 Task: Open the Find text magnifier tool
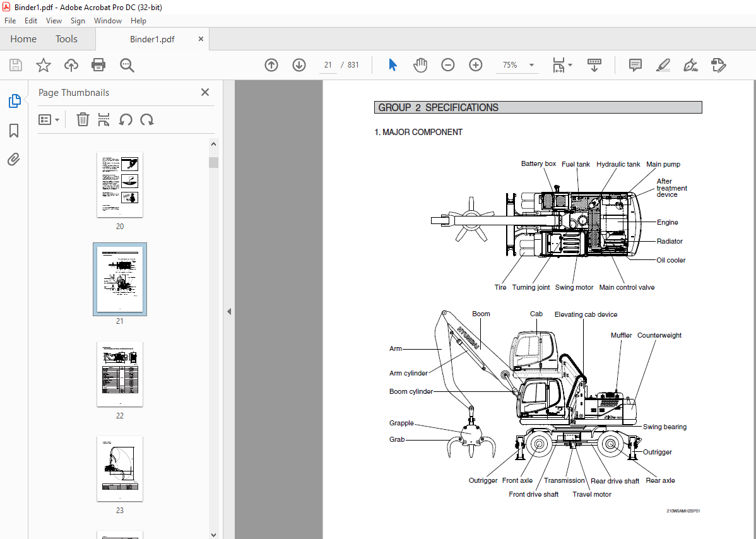(127, 65)
